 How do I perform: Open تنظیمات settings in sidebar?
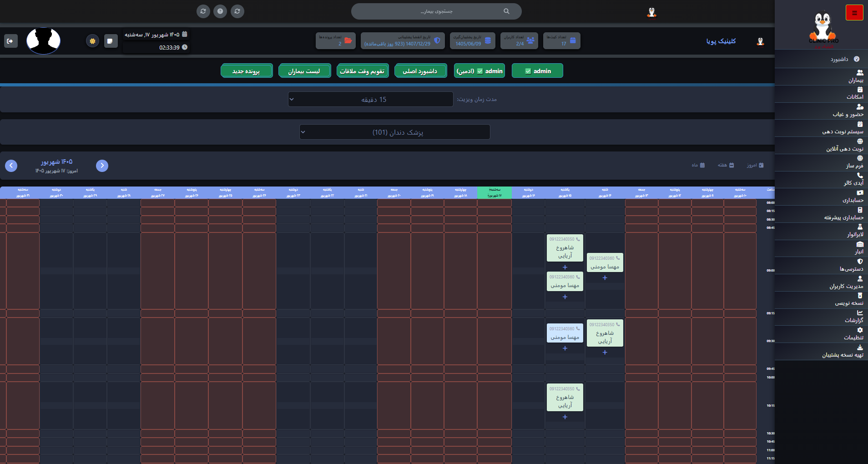tap(821, 334)
